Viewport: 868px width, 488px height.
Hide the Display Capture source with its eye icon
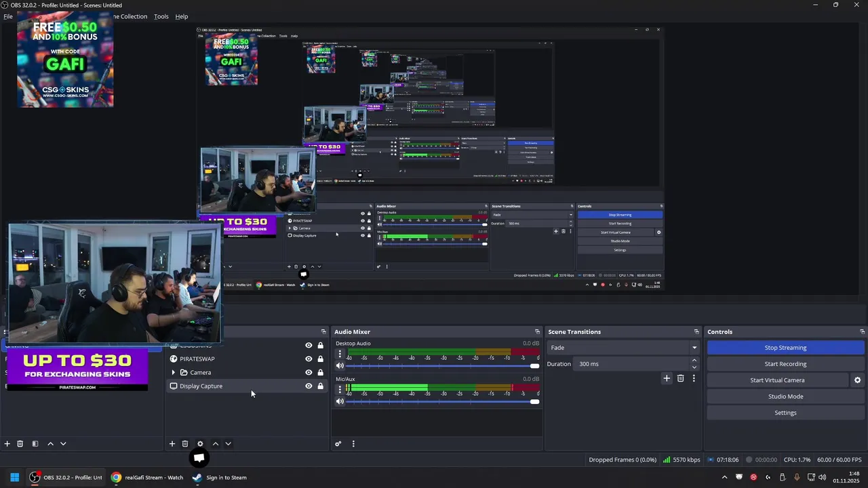(x=309, y=386)
